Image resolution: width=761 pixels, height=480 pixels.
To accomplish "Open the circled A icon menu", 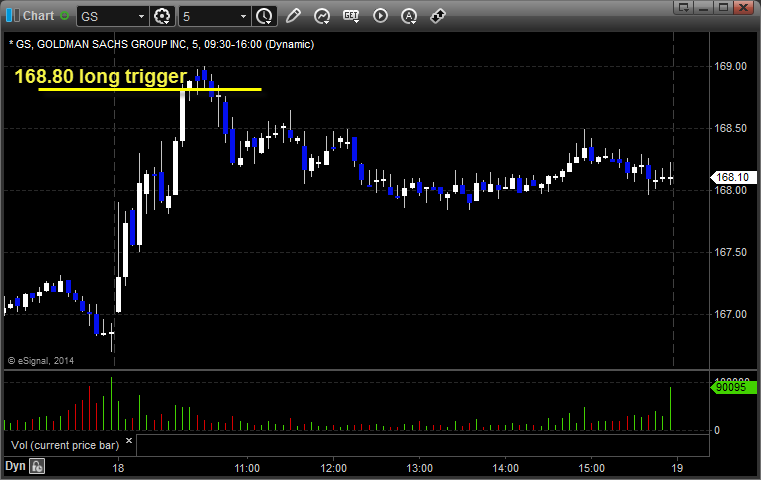I will click(409, 16).
